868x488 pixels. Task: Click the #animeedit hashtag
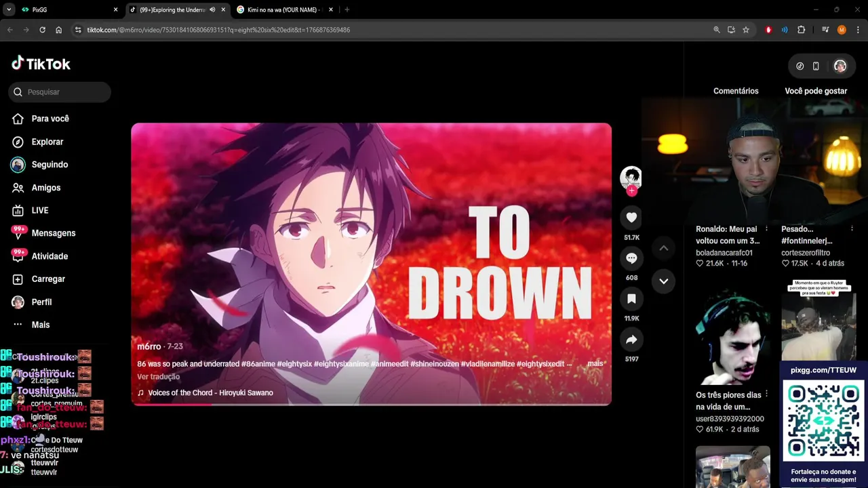[x=390, y=364]
